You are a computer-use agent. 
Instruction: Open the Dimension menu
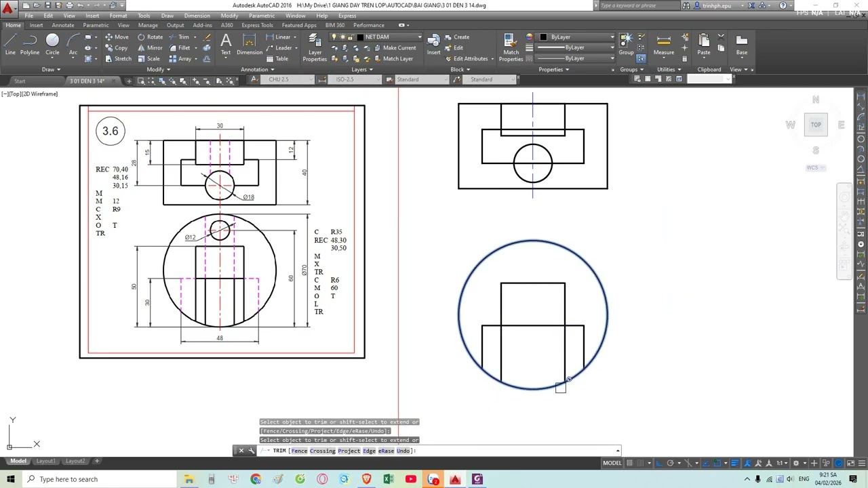pyautogui.click(x=197, y=16)
